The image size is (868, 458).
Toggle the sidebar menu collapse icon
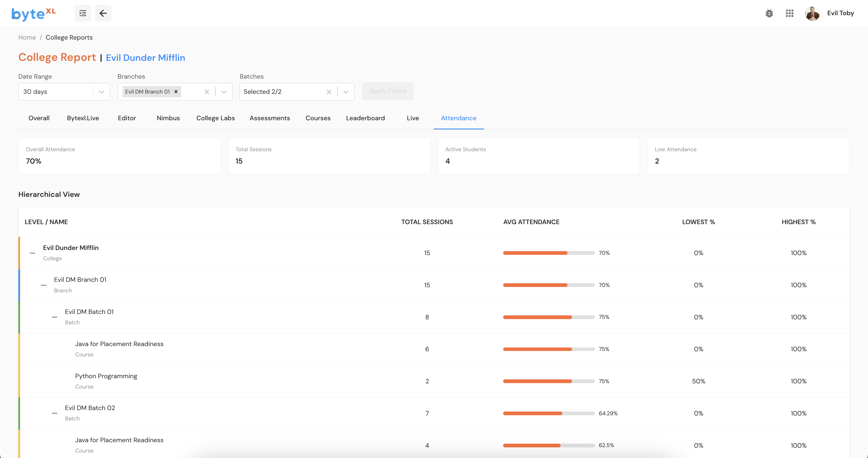pos(83,13)
